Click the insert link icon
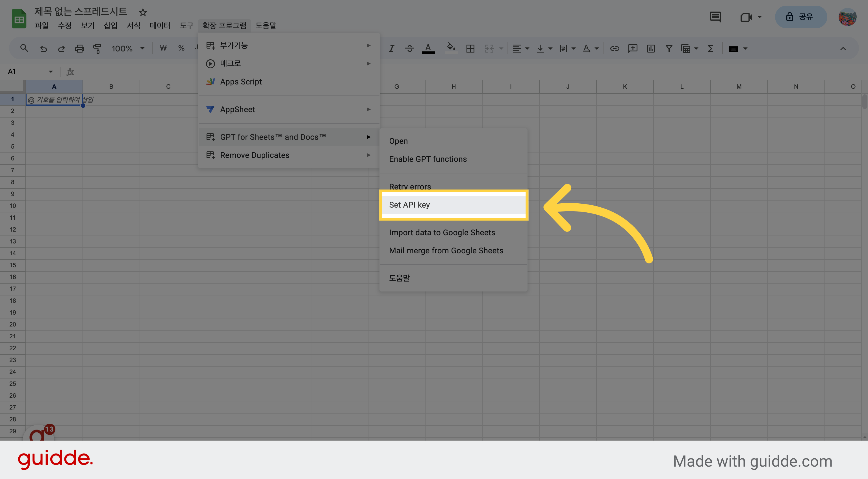Image resolution: width=868 pixels, height=479 pixels. coord(615,49)
